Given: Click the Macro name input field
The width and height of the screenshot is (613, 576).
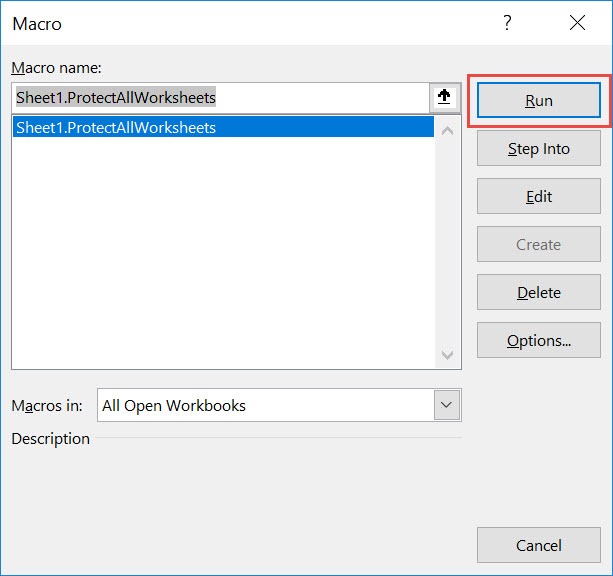Looking at the screenshot, I should (x=220, y=98).
